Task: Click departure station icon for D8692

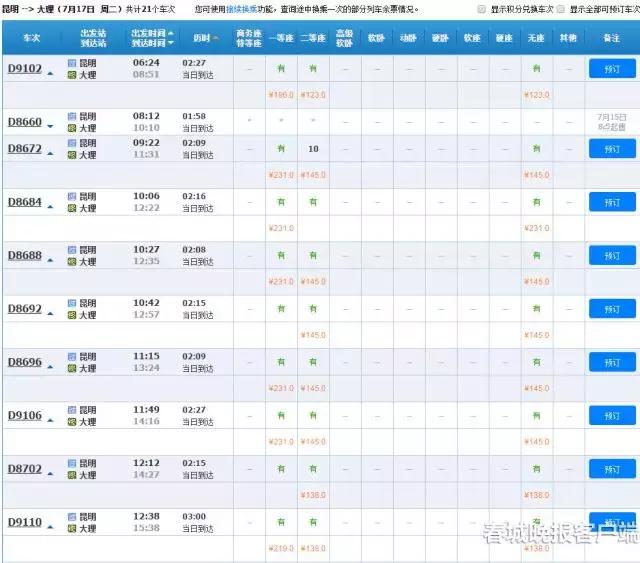Action: pyautogui.click(x=72, y=303)
